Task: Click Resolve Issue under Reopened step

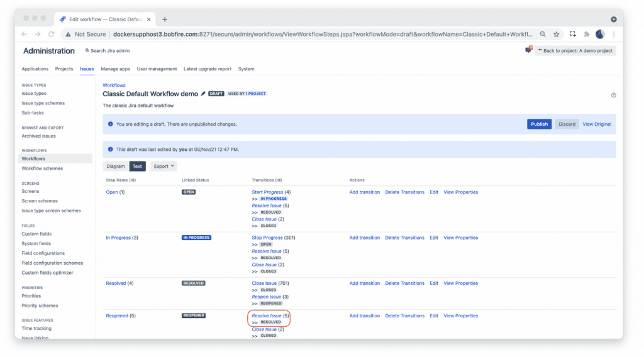Action: pyautogui.click(x=267, y=316)
